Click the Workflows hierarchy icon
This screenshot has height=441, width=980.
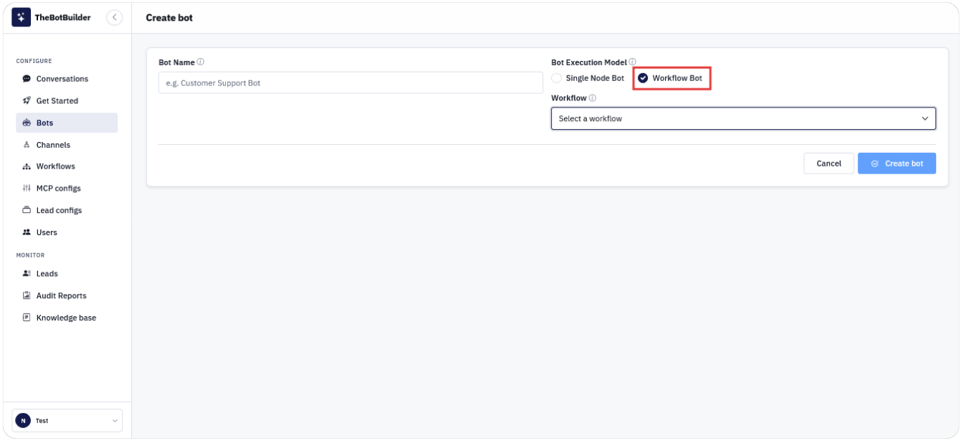[x=27, y=166]
